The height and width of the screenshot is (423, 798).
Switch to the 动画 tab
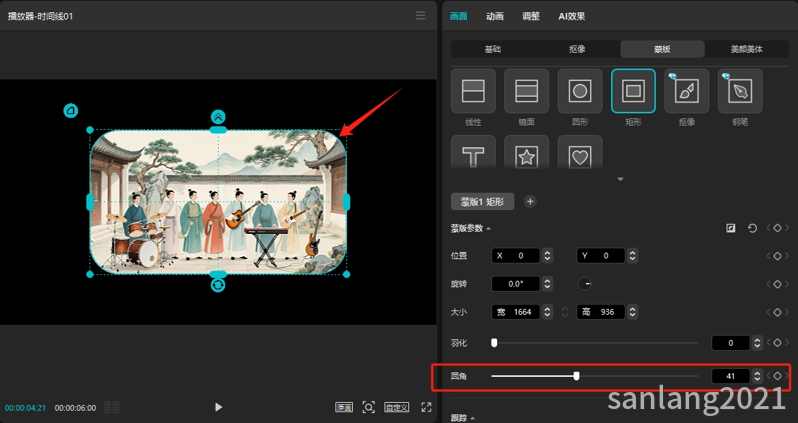(x=494, y=17)
